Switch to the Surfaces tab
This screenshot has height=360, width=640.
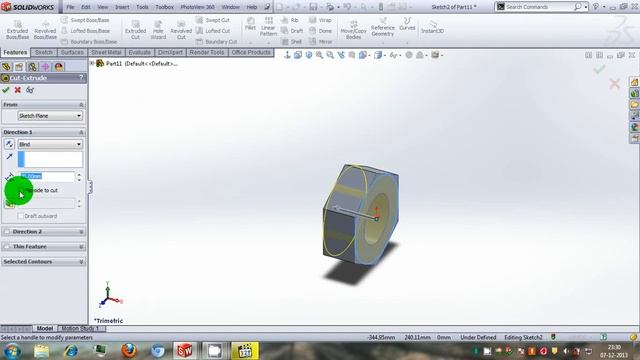click(72, 52)
